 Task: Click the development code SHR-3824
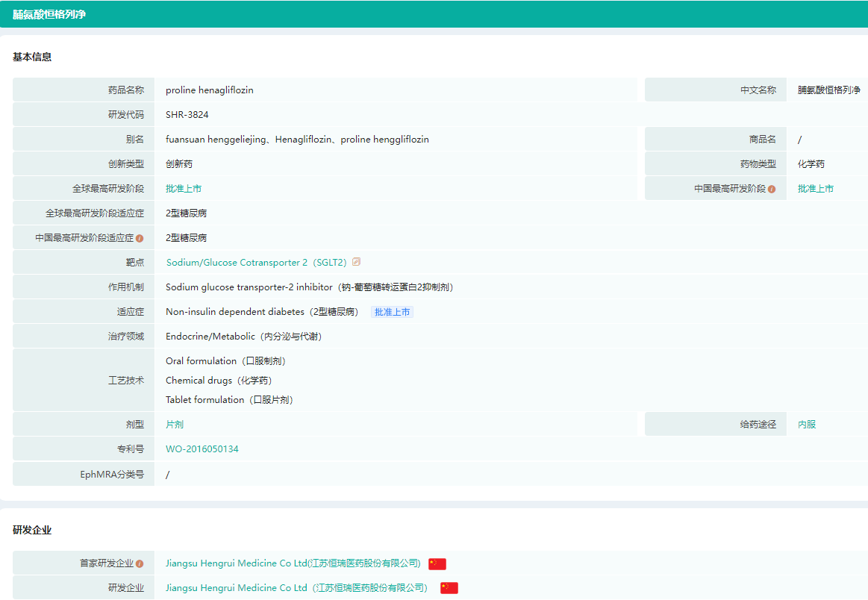point(187,115)
